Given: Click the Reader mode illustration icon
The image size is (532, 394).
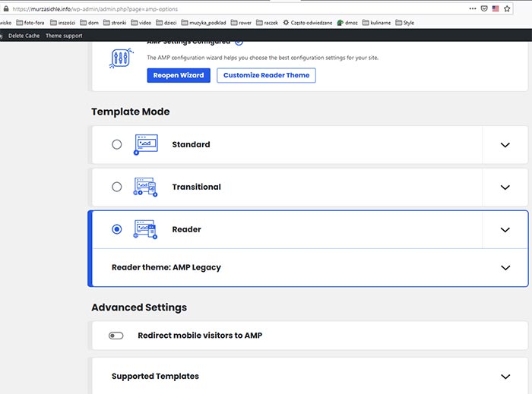Looking at the screenshot, I should [145, 229].
